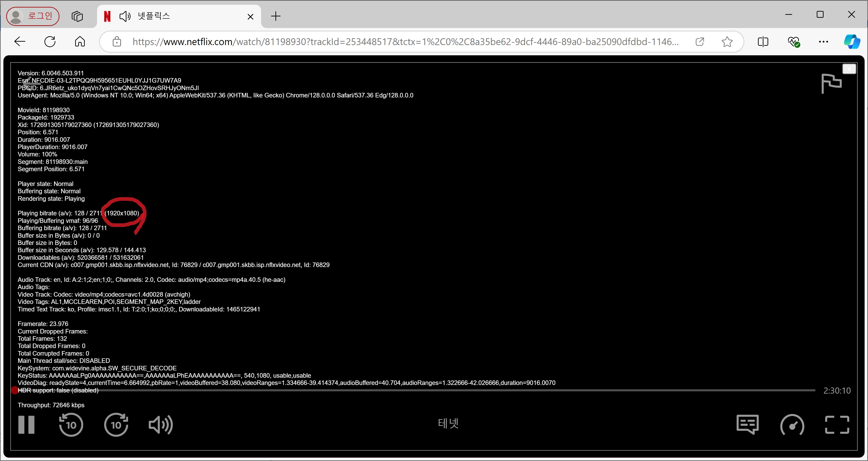Click the Duration: 9016.007 line
The image size is (868, 461).
44,139
